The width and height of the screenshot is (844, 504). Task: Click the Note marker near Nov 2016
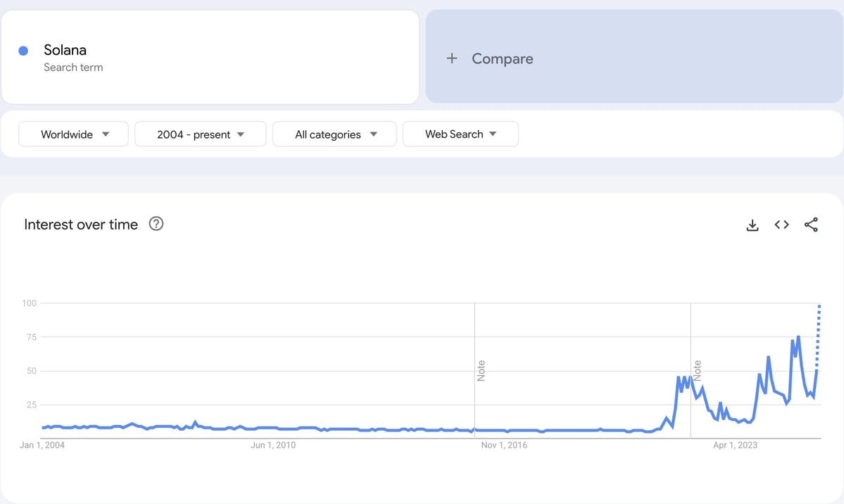(481, 371)
